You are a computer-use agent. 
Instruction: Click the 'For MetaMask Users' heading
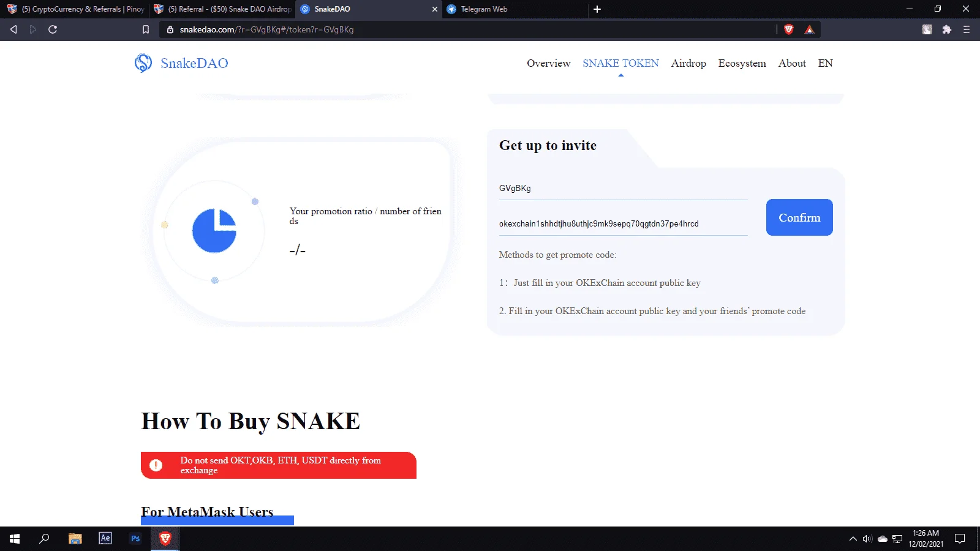207,512
